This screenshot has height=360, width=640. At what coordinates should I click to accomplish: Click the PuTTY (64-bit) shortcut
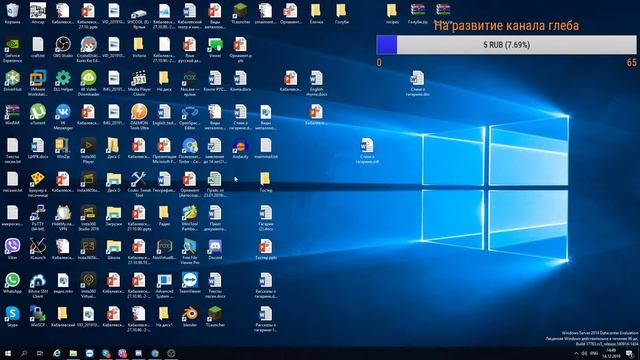38,218
